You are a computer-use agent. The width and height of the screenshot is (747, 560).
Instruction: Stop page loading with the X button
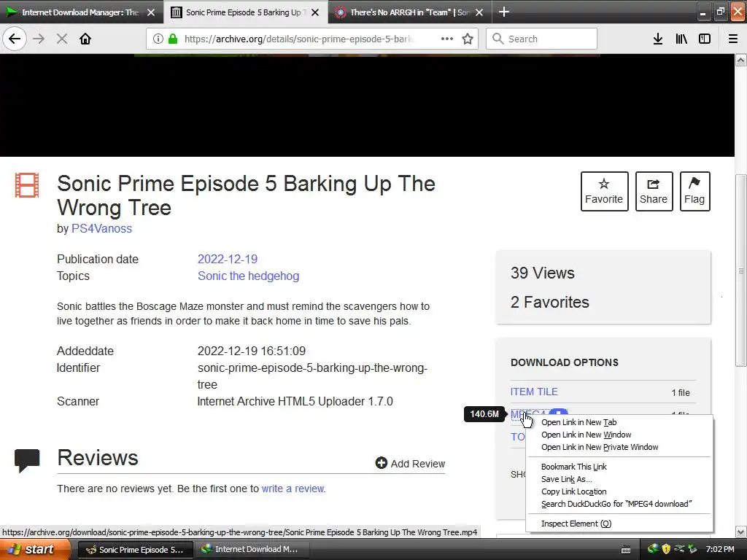pos(62,39)
